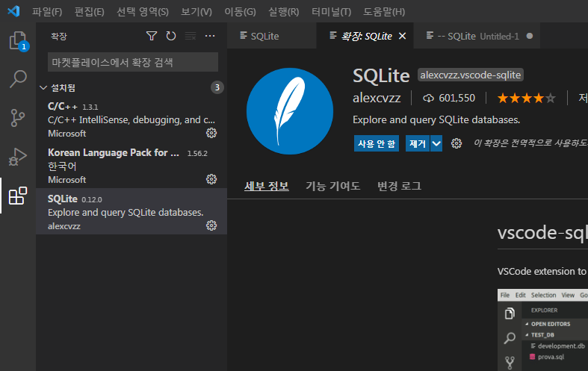
Task: Open manage gear for Korean Language Pack
Action: point(211,179)
